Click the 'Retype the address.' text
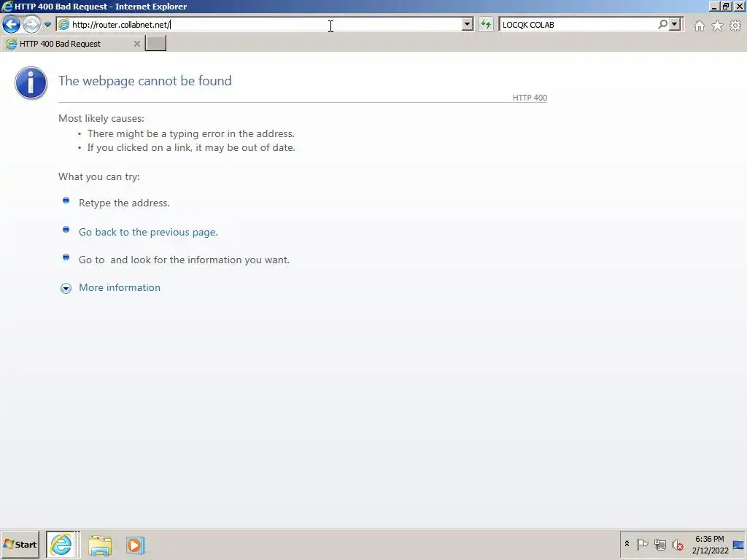 (x=124, y=203)
